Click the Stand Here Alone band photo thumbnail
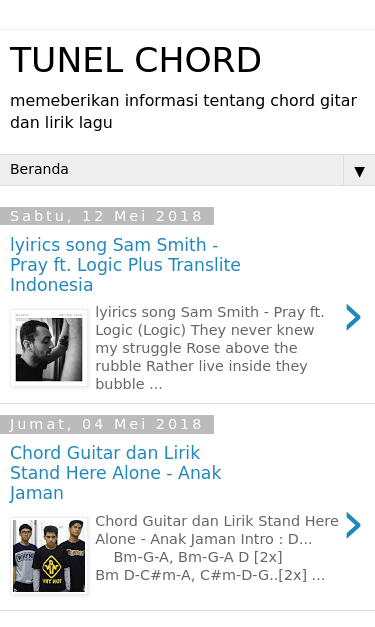The width and height of the screenshot is (375, 627). click(x=49, y=556)
